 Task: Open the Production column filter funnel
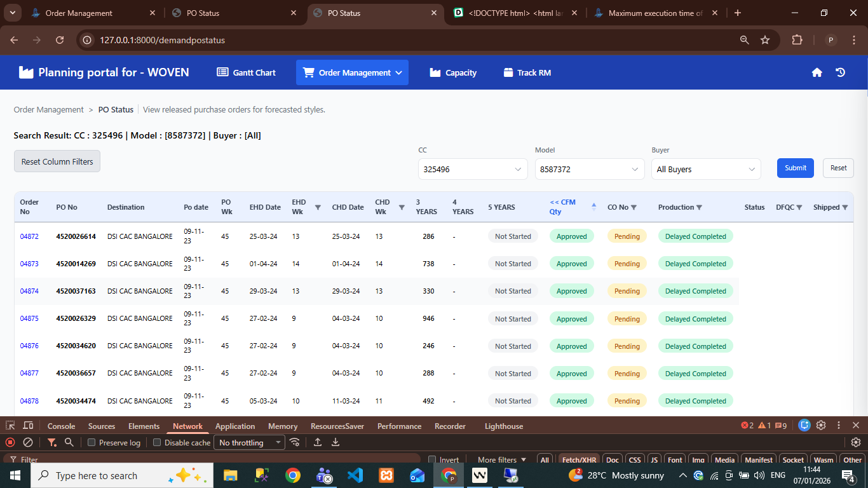pyautogui.click(x=699, y=207)
